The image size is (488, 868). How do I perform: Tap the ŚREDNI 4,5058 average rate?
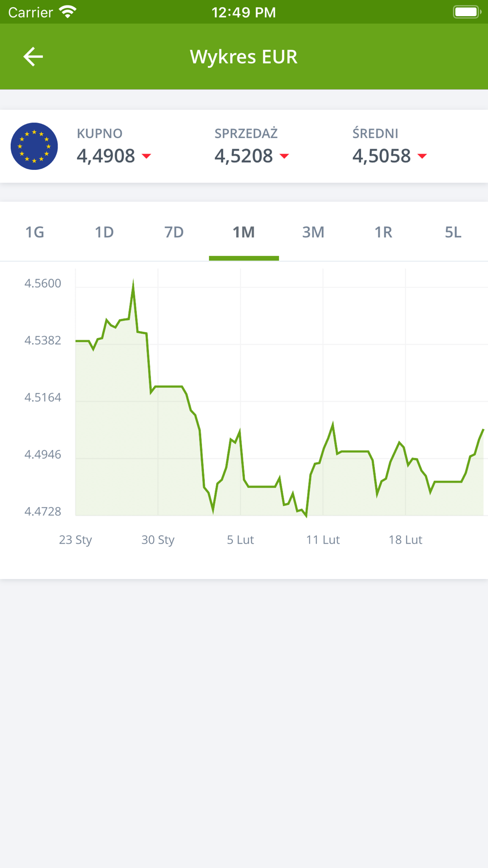[382, 156]
